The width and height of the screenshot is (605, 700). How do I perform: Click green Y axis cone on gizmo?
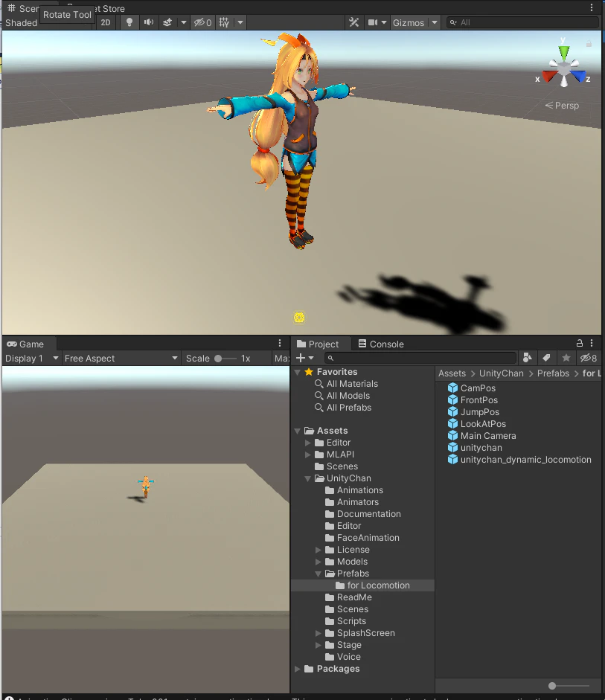click(564, 52)
